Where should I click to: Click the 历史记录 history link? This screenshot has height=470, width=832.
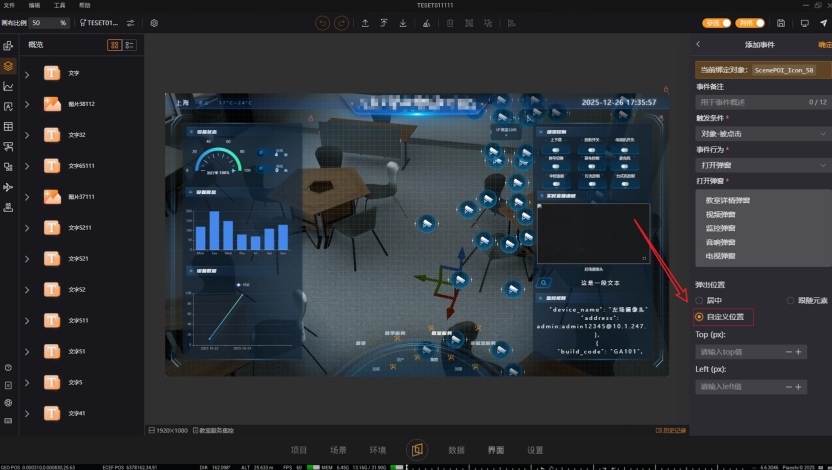(x=671, y=430)
